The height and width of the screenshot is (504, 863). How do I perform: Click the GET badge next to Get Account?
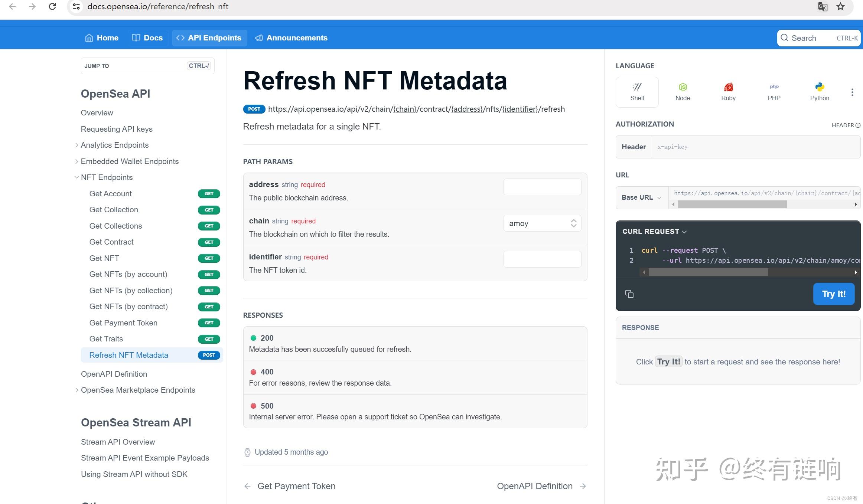(209, 194)
